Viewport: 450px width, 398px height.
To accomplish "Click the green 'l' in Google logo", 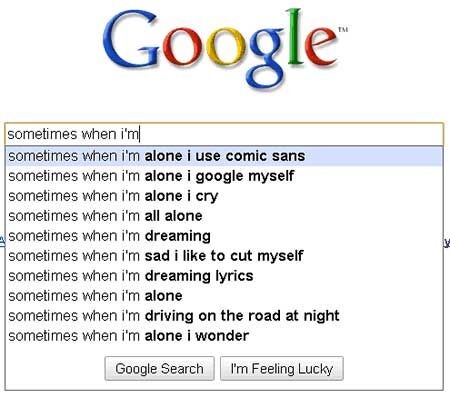I will 295,36.
